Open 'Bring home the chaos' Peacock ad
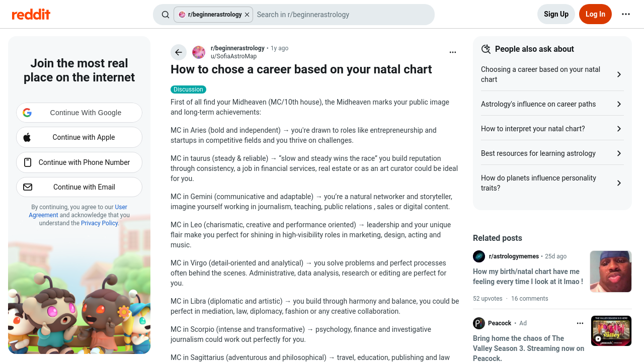The width and height of the screenshot is (644, 362). pos(528,348)
